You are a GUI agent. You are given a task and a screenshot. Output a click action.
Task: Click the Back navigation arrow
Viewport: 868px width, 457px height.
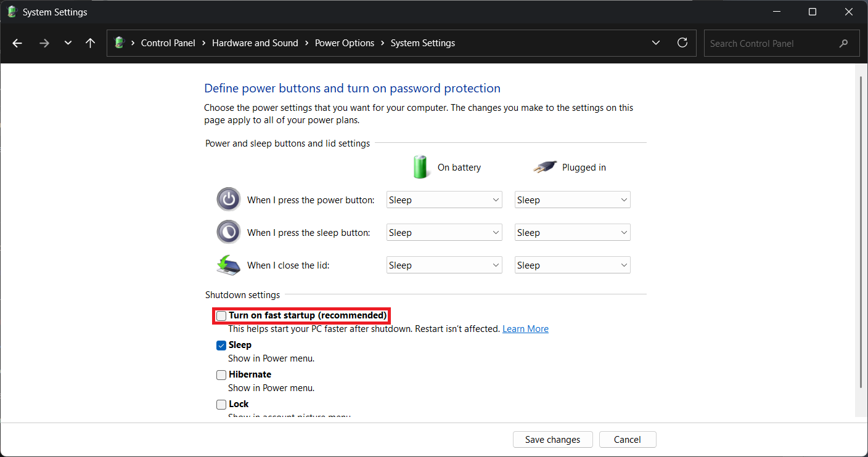(17, 43)
